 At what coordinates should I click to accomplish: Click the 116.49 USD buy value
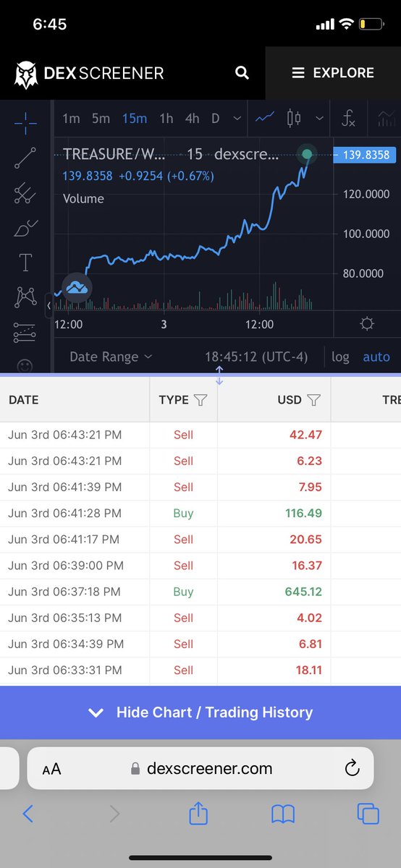[x=304, y=514]
